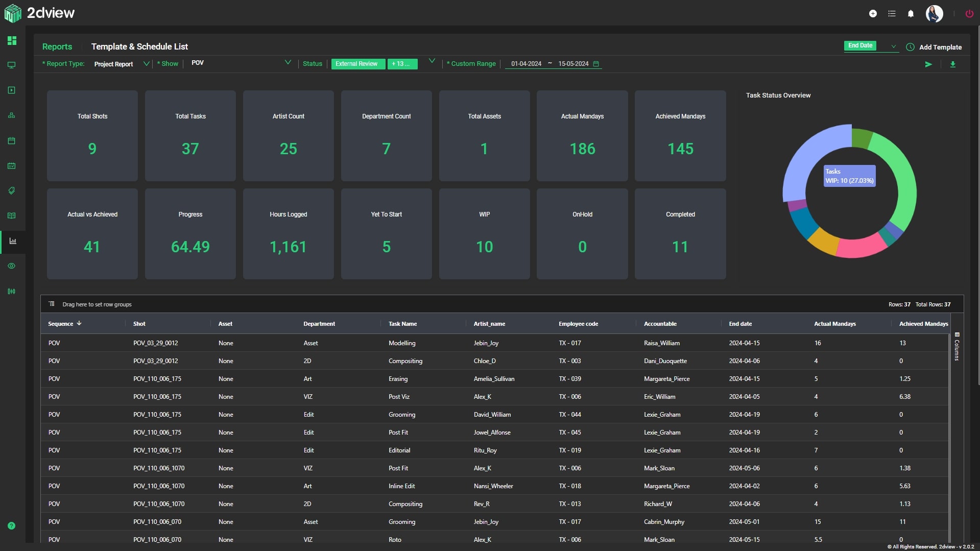Image resolution: width=980 pixels, height=551 pixels.
Task: Click the notification bell icon
Action: (x=911, y=14)
